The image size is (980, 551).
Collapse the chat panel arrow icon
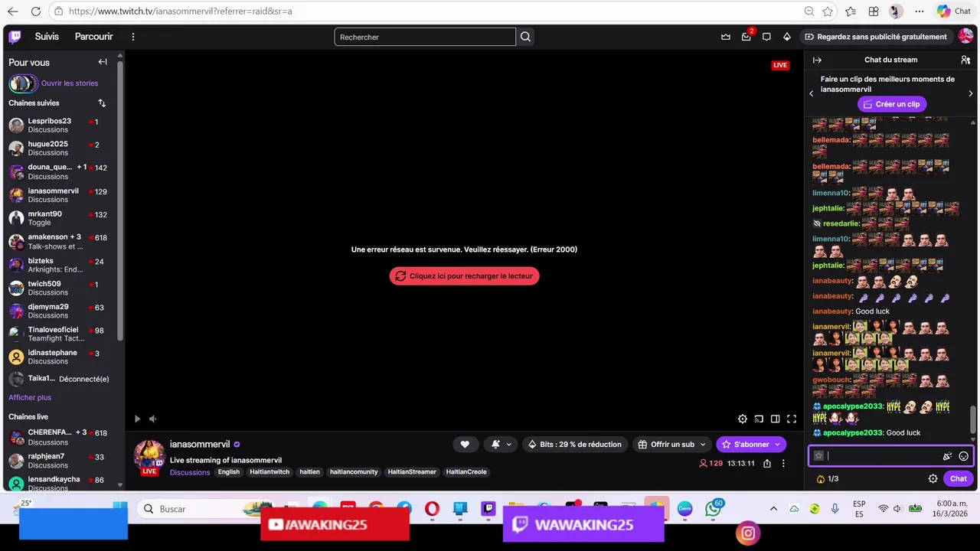(817, 60)
